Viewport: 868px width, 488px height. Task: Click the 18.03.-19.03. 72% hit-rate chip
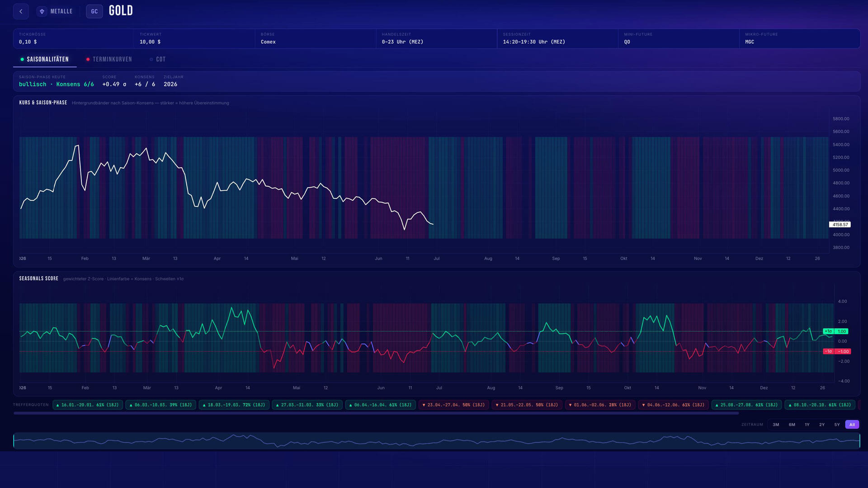tap(234, 405)
